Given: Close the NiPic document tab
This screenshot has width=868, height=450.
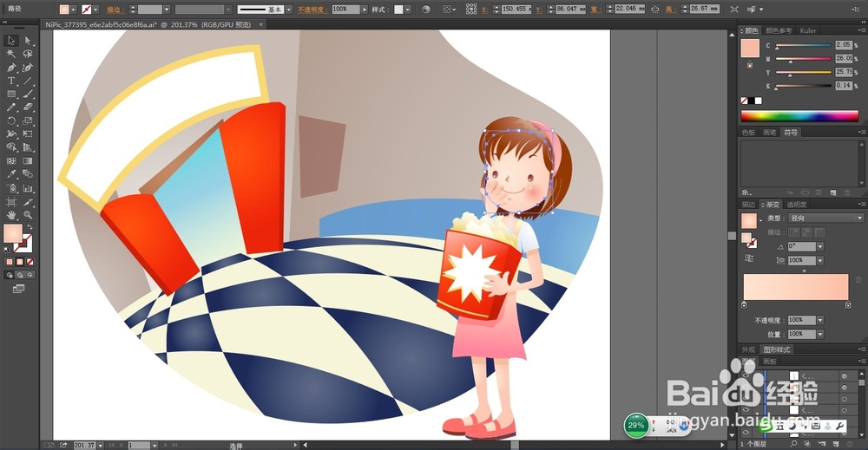Looking at the screenshot, I should pos(261,24).
